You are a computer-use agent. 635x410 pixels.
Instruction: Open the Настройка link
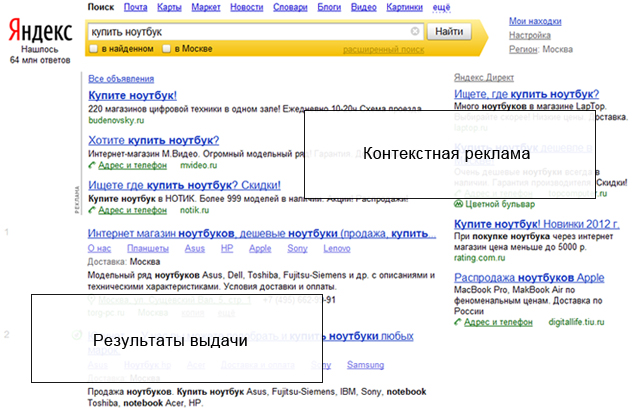[x=530, y=35]
